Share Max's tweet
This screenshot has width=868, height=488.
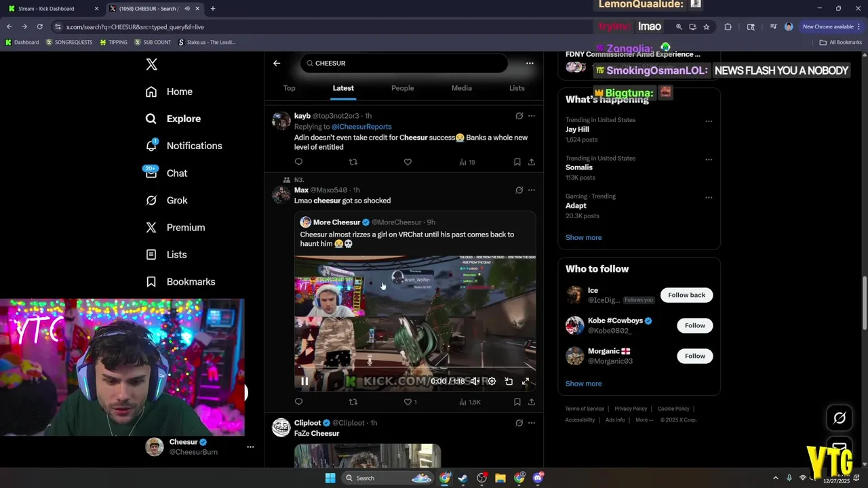[531, 402]
